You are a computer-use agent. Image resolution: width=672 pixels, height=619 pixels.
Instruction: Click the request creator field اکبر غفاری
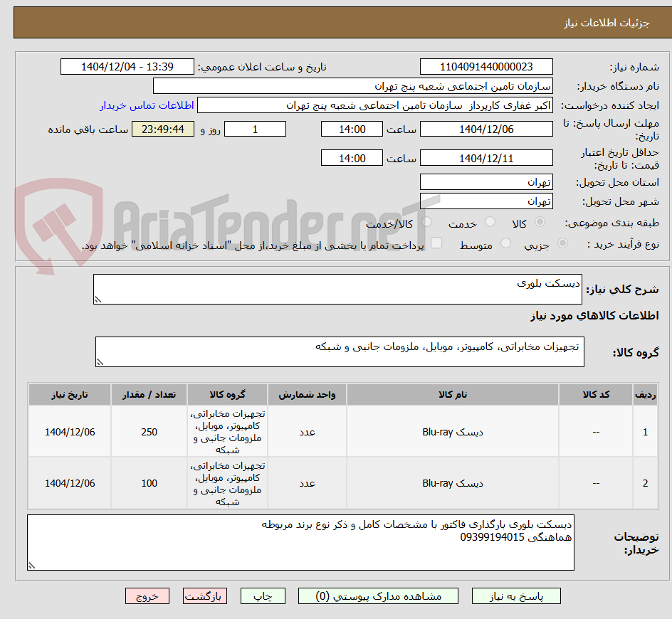tap(375, 105)
